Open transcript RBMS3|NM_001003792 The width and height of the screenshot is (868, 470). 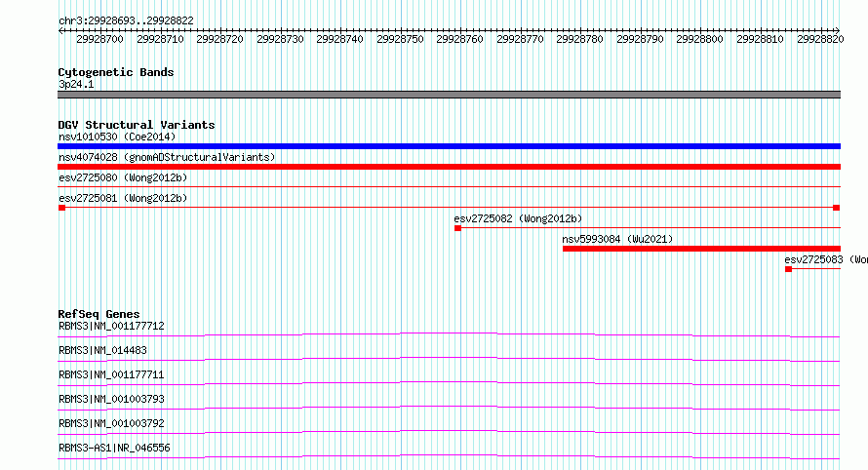point(111,423)
